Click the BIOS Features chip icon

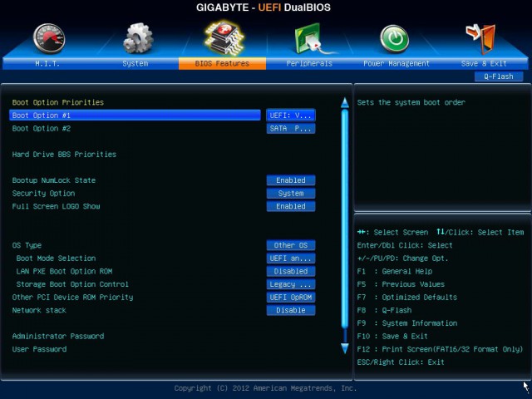pyautogui.click(x=224, y=37)
